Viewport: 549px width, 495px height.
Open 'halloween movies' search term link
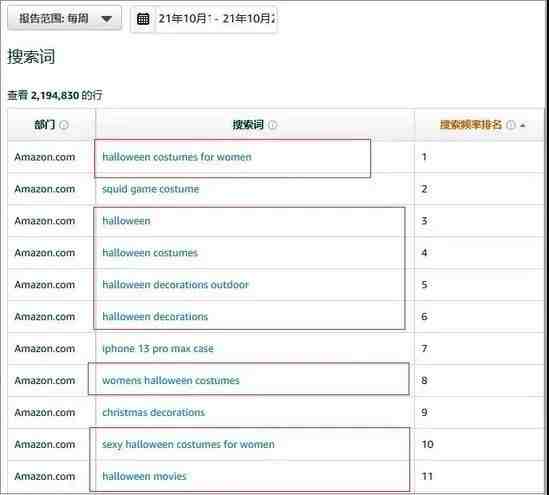pos(144,476)
